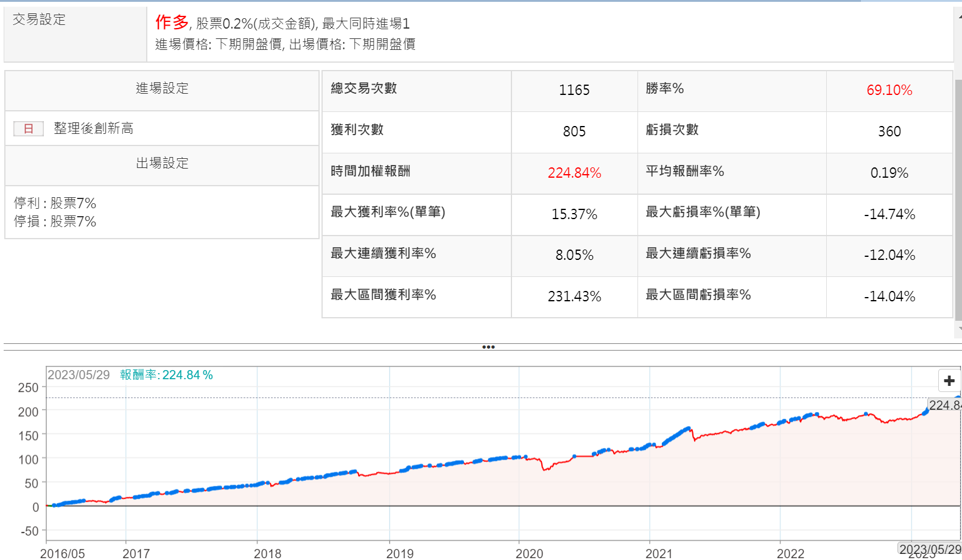Click the 出場設定 section header

click(162, 163)
